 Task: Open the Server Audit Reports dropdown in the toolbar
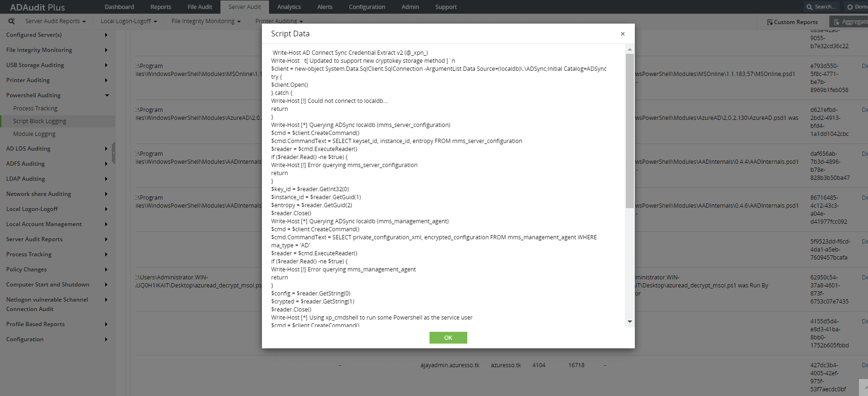[56, 21]
